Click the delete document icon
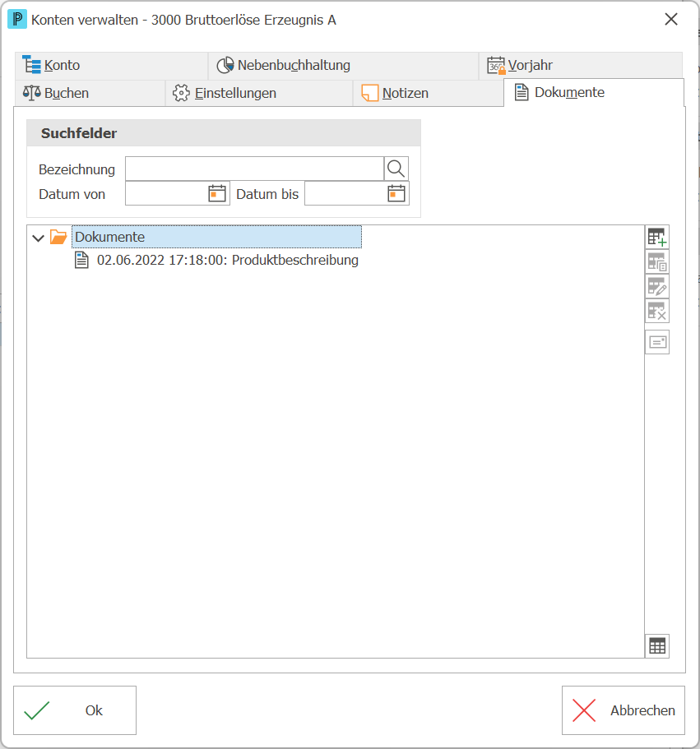This screenshot has height=749, width=700. [x=657, y=312]
